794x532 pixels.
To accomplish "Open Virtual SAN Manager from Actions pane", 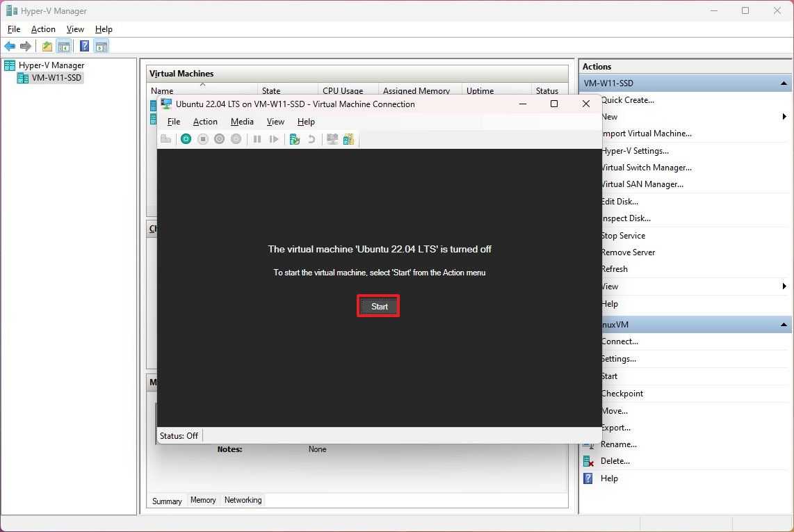I will (x=642, y=184).
